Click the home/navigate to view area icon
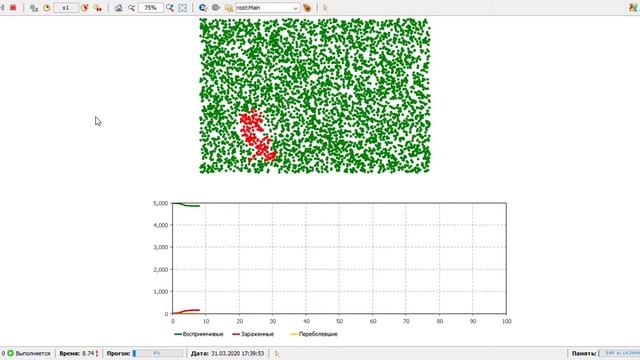Screen dimensions: 640x360 (x=118, y=8)
